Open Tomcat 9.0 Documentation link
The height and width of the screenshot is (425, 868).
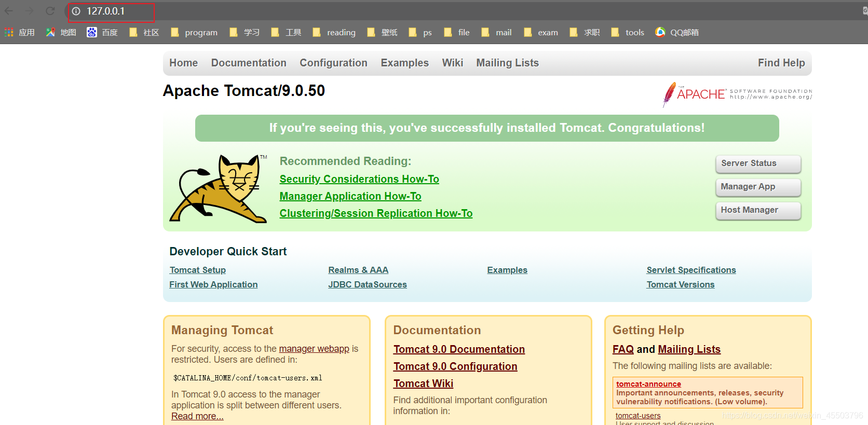[x=459, y=349]
